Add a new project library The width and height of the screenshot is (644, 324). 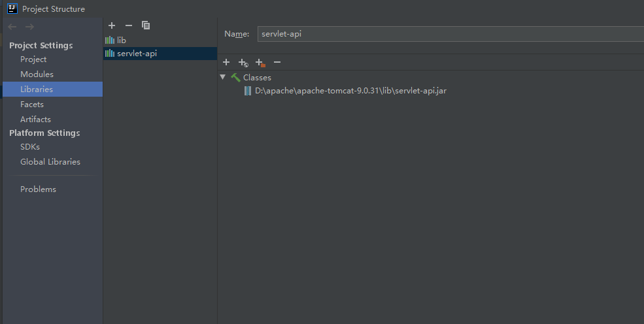112,25
